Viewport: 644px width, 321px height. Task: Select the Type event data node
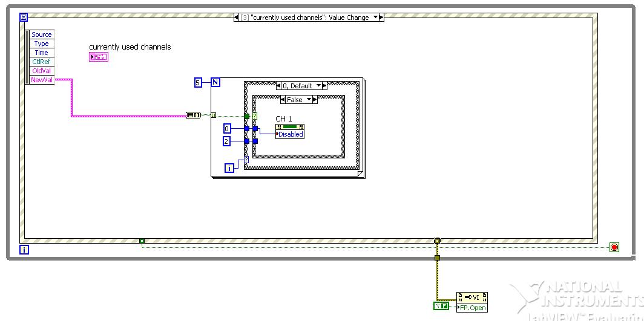click(42, 44)
